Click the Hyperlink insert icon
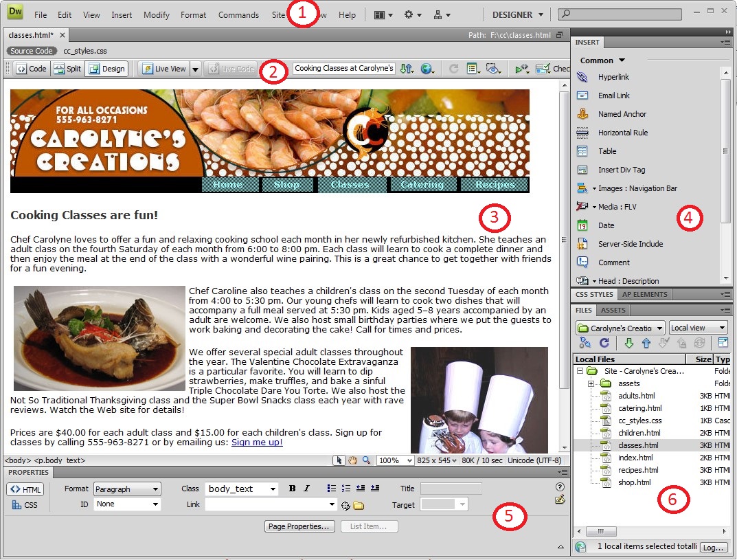 click(x=582, y=77)
